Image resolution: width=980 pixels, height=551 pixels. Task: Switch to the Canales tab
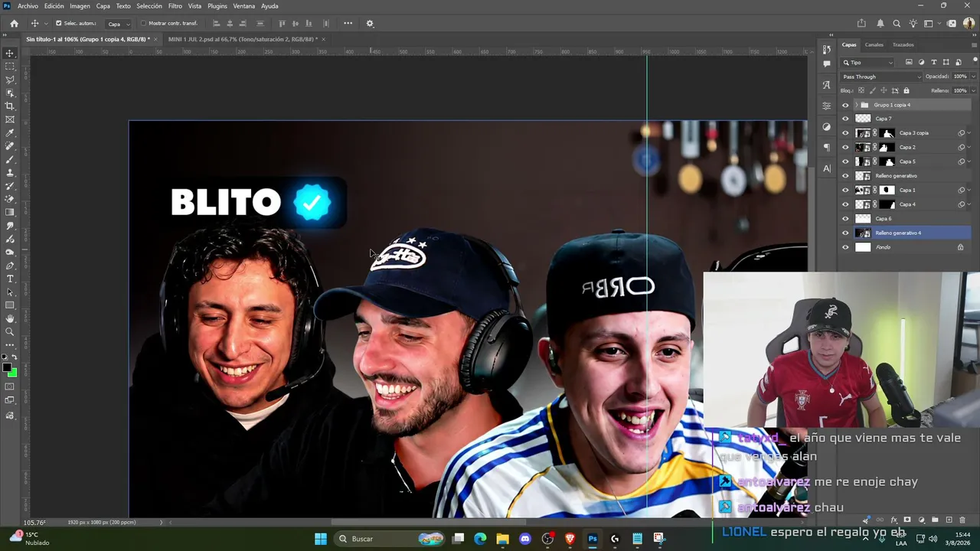pyautogui.click(x=874, y=44)
